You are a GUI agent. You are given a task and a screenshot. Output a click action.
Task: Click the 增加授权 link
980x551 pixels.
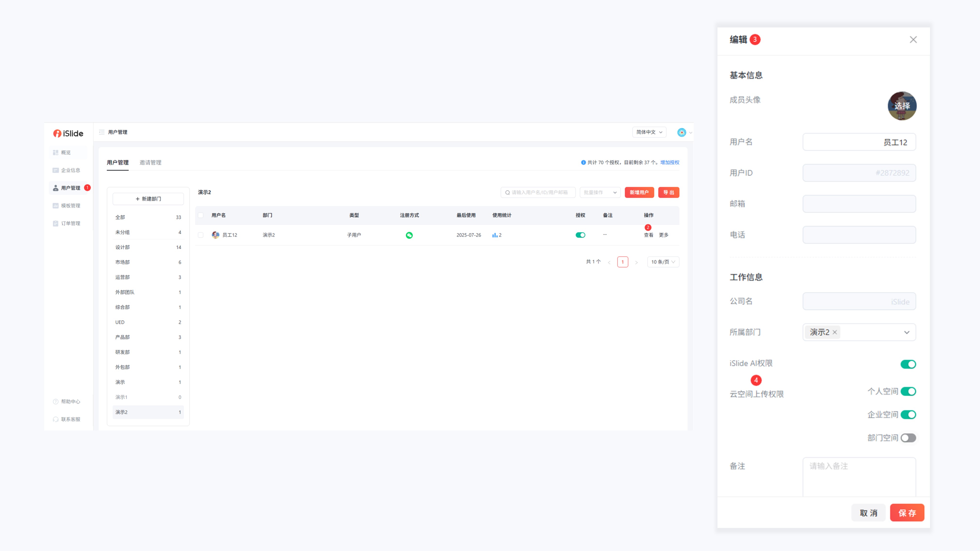click(x=669, y=162)
